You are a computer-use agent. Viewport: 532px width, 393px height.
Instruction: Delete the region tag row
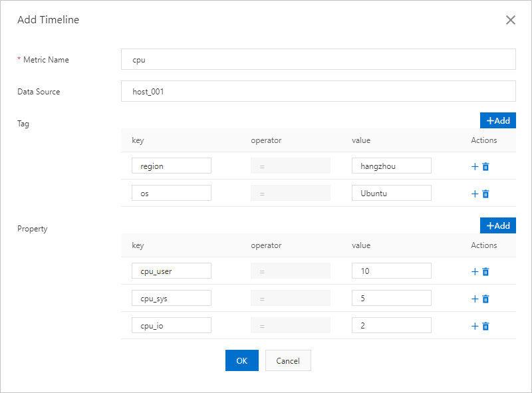(x=485, y=166)
